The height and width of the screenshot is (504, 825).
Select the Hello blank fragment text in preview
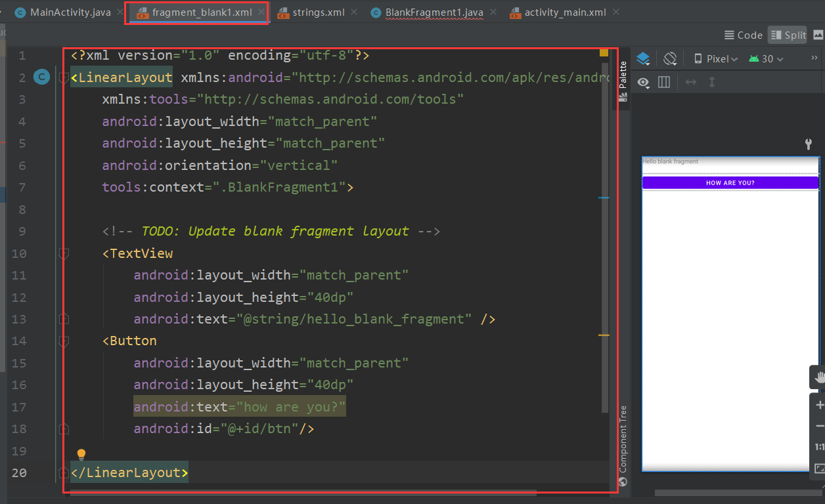coord(670,161)
